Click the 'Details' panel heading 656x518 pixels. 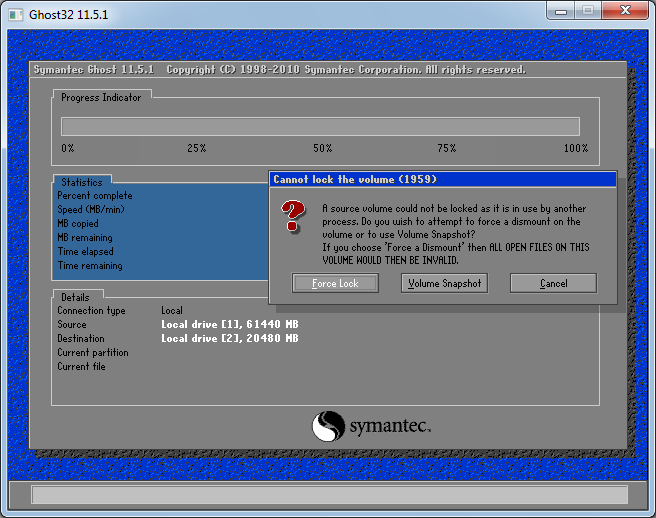click(x=75, y=297)
